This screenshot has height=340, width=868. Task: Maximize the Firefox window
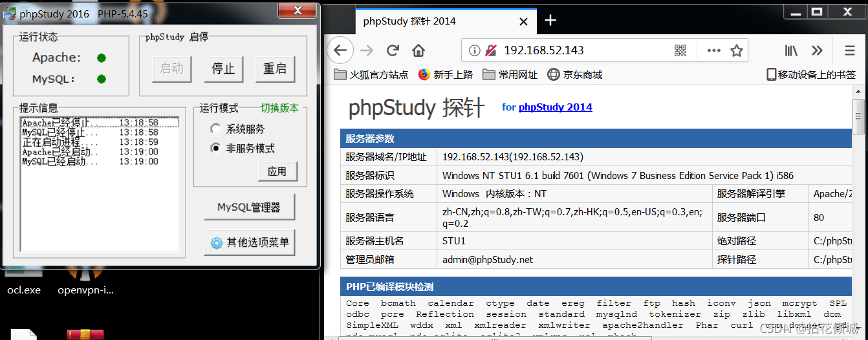coord(818,11)
